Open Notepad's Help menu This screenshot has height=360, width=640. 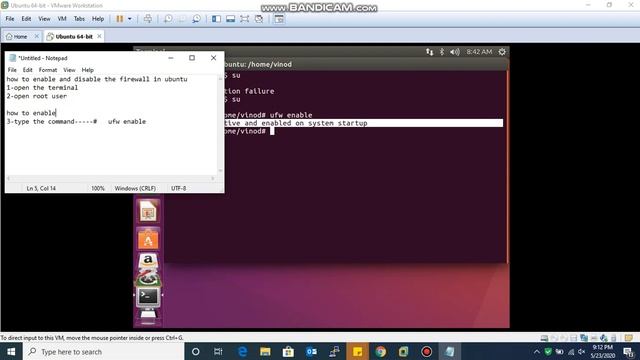[x=87, y=70]
